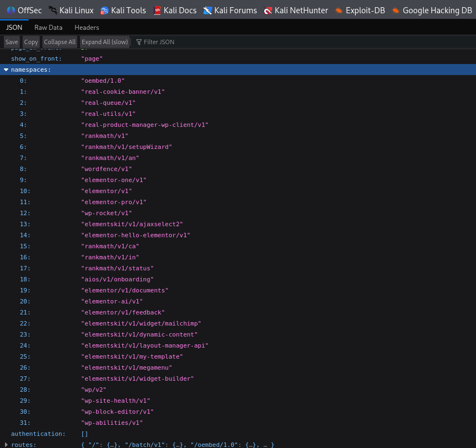Open the Kali Linux bookmark icon

pos(53,10)
